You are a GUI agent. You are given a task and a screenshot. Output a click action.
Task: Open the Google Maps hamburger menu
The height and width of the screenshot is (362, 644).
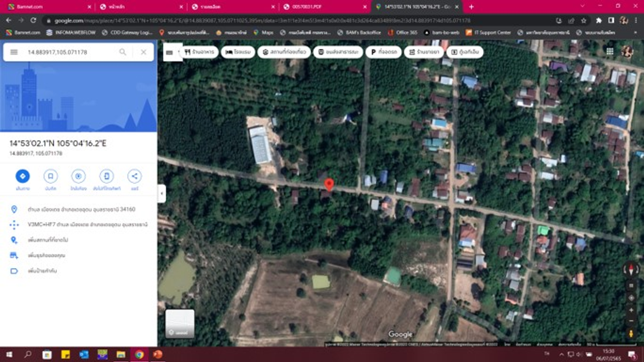tap(14, 52)
